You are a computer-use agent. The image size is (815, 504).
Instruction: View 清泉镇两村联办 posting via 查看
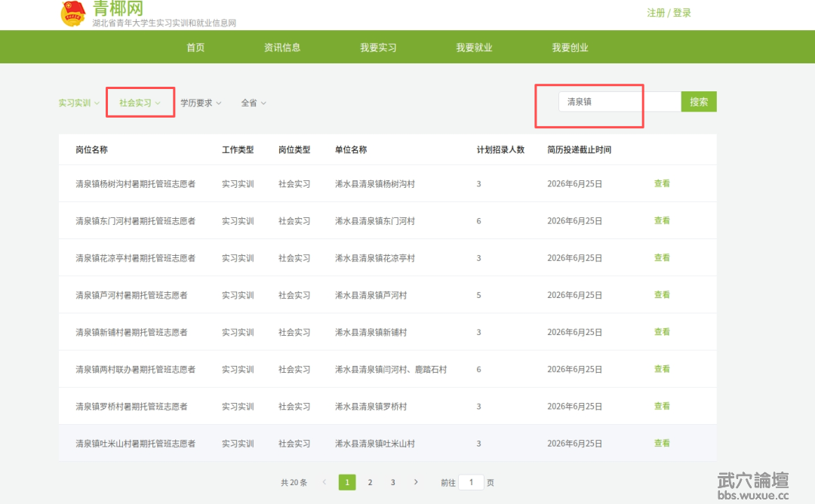pos(662,369)
